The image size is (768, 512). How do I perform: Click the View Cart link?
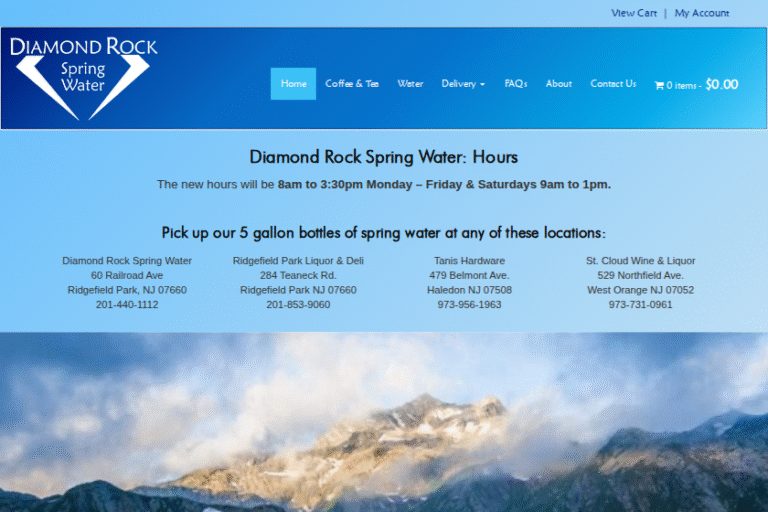pos(634,13)
